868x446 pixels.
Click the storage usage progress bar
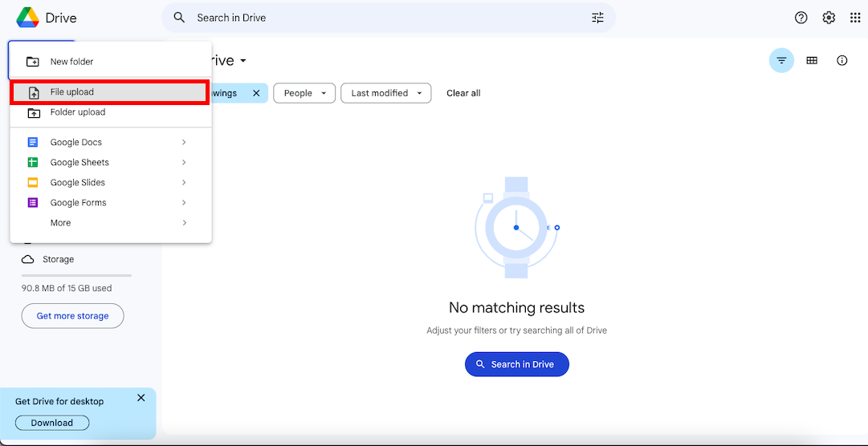coord(76,276)
